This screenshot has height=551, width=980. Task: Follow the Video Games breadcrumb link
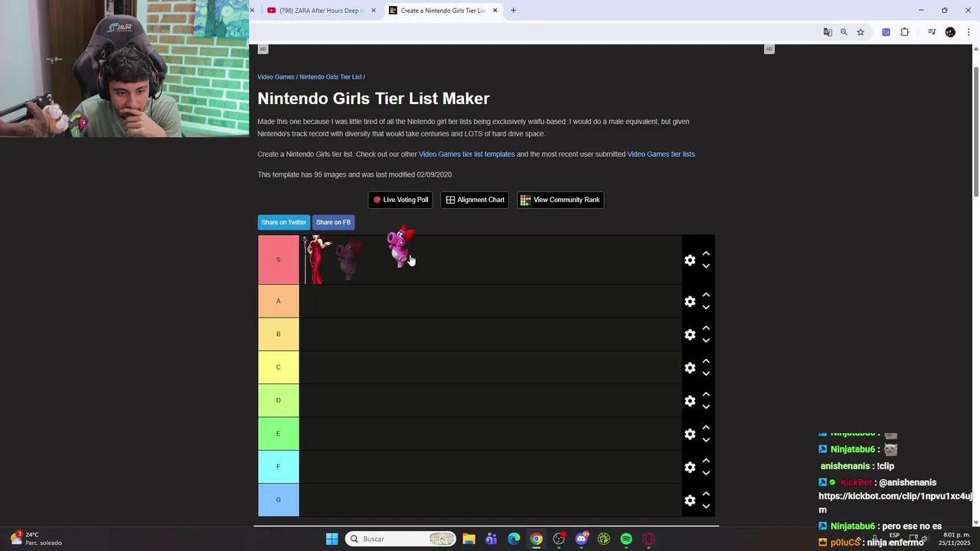(x=276, y=77)
